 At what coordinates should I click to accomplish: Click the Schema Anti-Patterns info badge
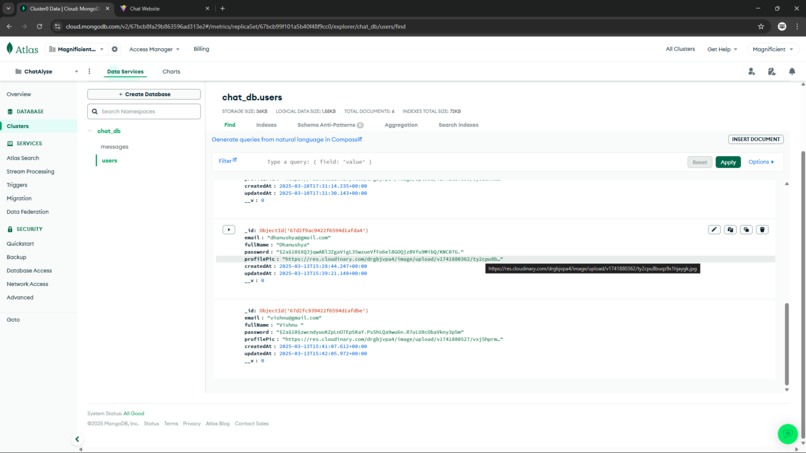pos(360,125)
